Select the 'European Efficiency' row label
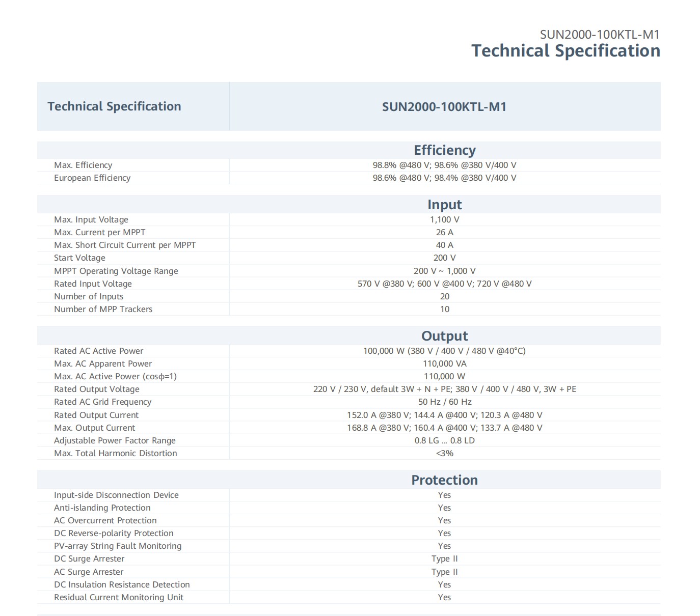Screen dimensions: 700x616 click(x=92, y=178)
